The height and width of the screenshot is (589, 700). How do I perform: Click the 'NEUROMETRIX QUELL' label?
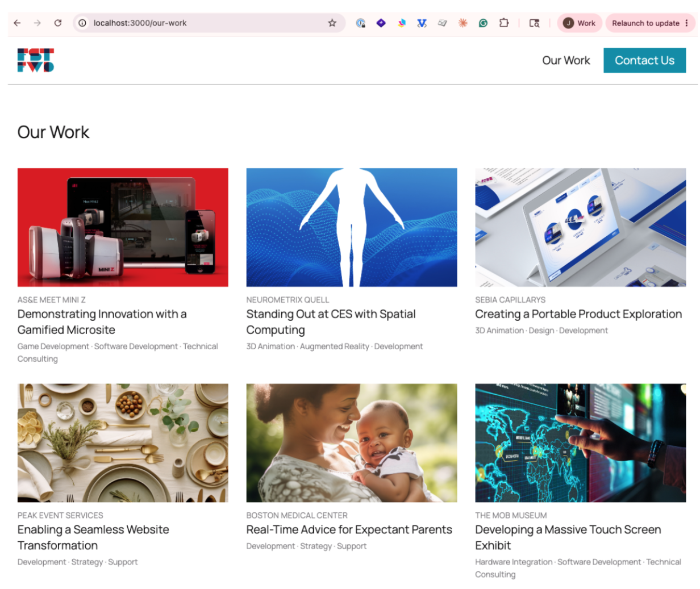coord(287,300)
